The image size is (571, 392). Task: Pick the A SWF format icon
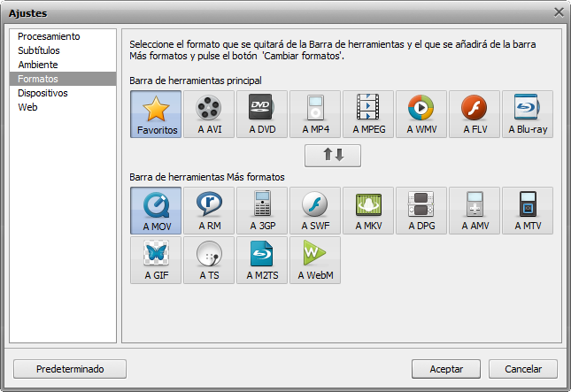(315, 211)
